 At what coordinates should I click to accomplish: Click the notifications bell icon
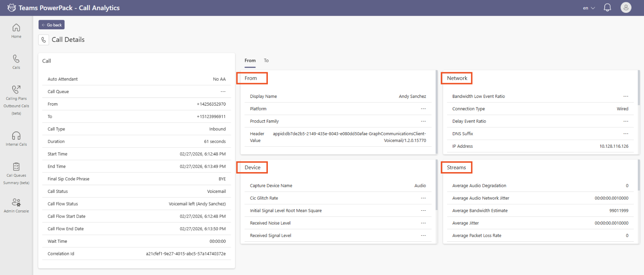607,8
